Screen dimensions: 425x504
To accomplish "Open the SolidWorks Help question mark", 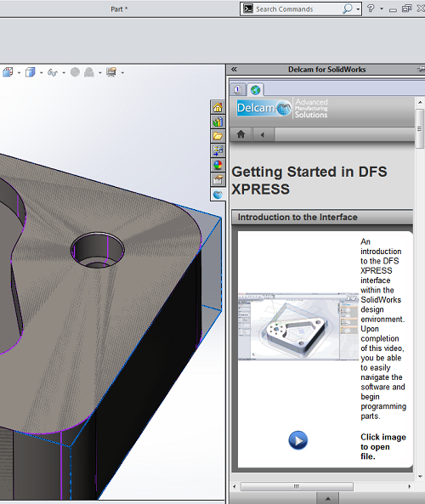I will point(371,8).
